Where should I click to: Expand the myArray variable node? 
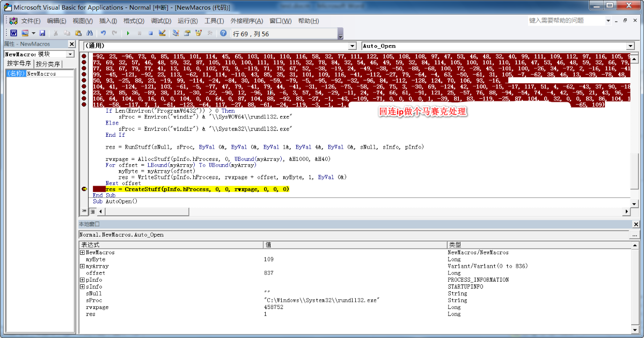coord(82,266)
